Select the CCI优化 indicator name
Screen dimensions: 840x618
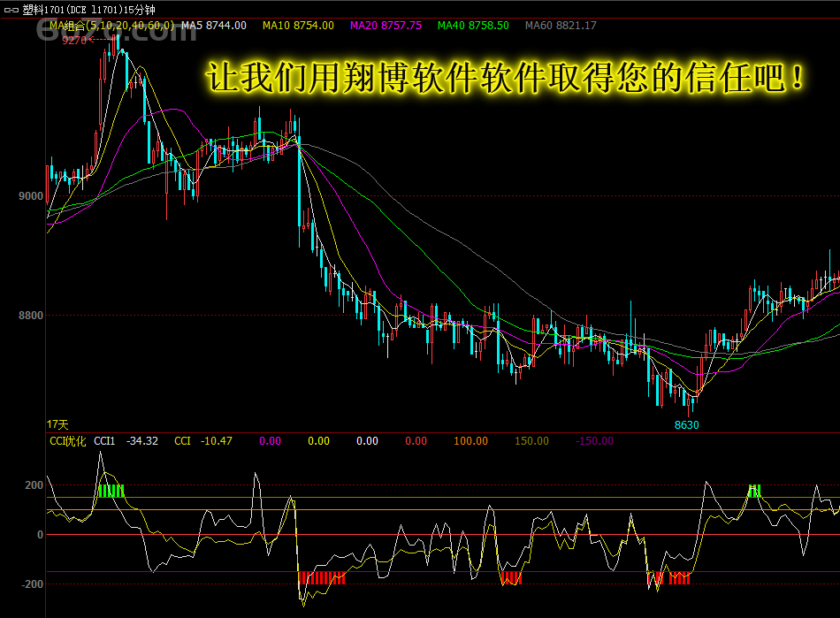(68, 441)
